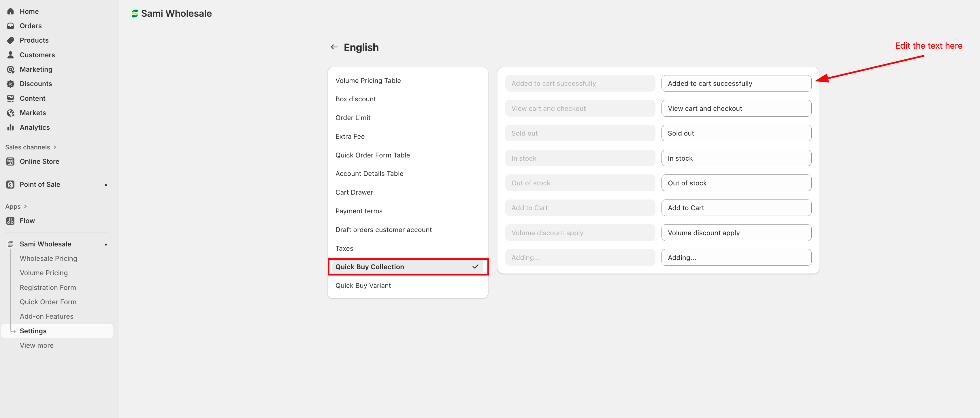Edit the 'Sold out' translation field

(x=736, y=133)
